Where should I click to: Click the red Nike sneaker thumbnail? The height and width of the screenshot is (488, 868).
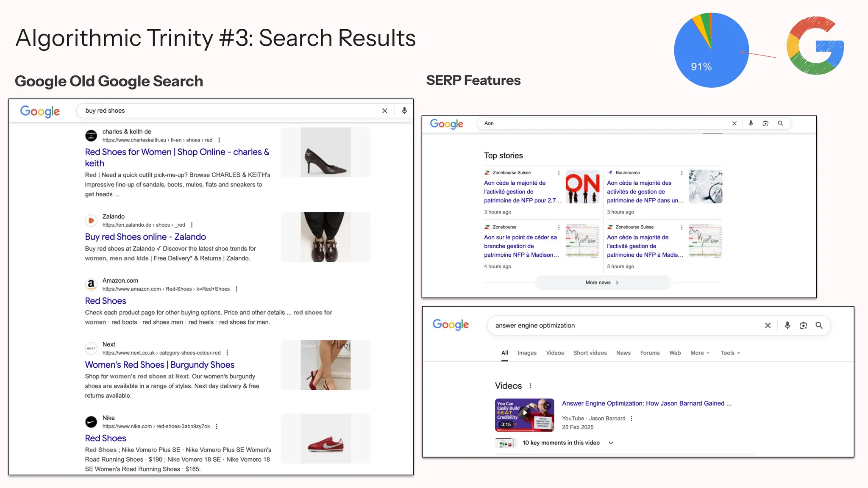pyautogui.click(x=325, y=438)
